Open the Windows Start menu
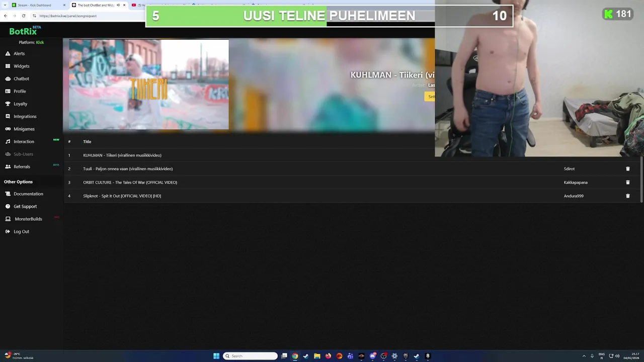This screenshot has width=644, height=362. (216, 356)
